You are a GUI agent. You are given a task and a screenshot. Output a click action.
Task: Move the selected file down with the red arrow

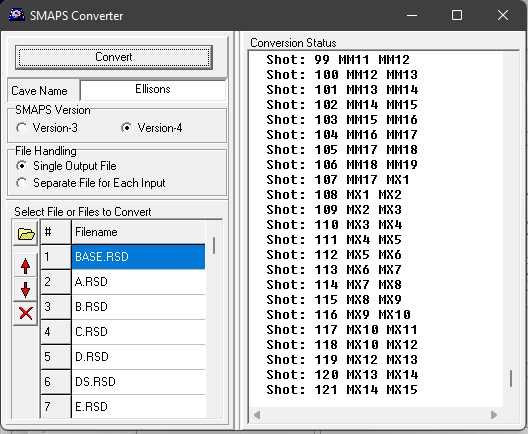click(26, 289)
